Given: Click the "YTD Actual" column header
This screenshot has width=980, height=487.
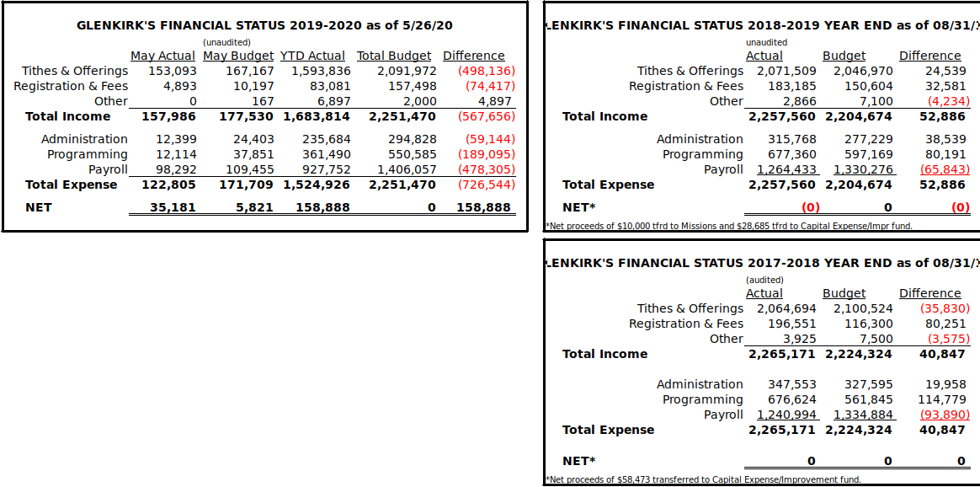Looking at the screenshot, I should 312,56.
